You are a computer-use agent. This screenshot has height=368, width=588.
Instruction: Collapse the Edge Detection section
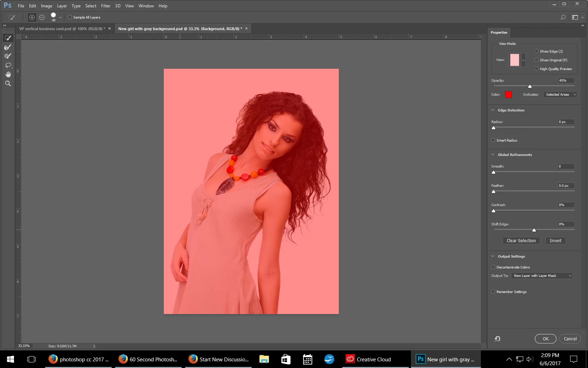(493, 110)
